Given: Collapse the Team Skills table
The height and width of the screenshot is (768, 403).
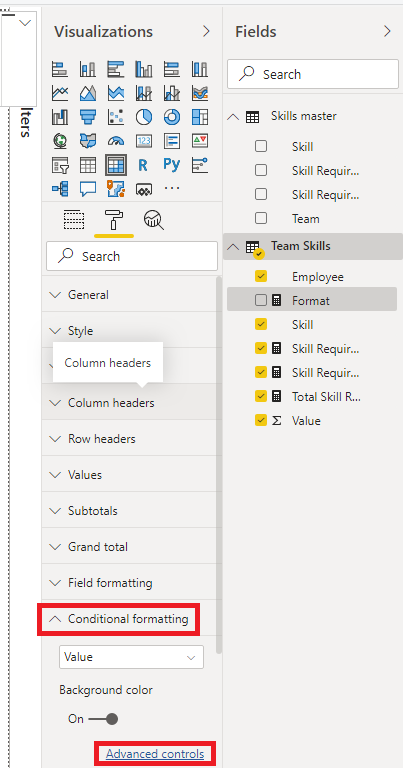Looking at the screenshot, I should point(234,246).
